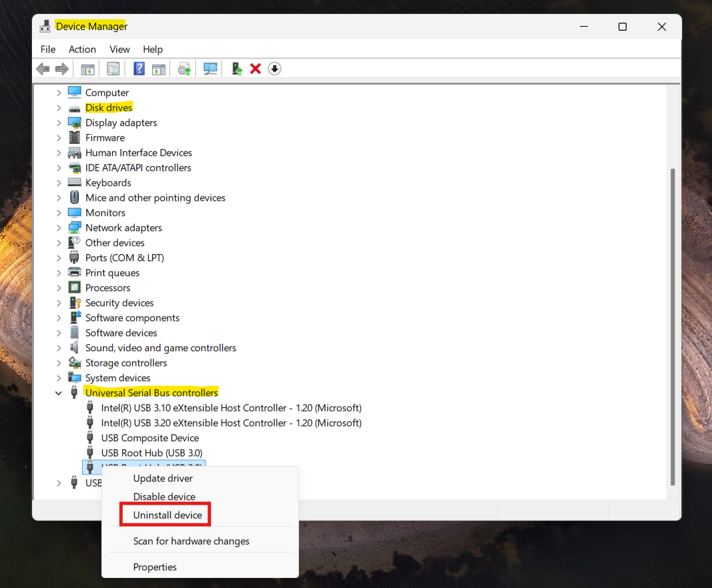Image resolution: width=712 pixels, height=588 pixels.
Task: Select Intel(R) USB 3.10 eXtensible Host Controller
Action: (x=231, y=408)
